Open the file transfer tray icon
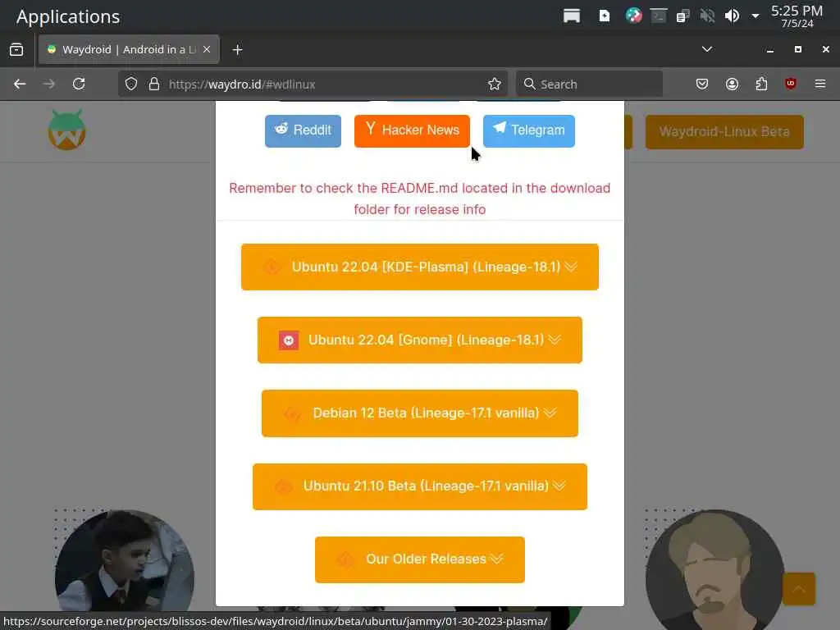This screenshot has width=840, height=630. point(604,16)
